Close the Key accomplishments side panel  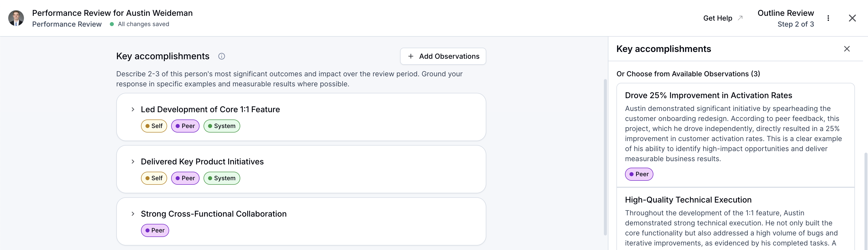click(x=846, y=49)
